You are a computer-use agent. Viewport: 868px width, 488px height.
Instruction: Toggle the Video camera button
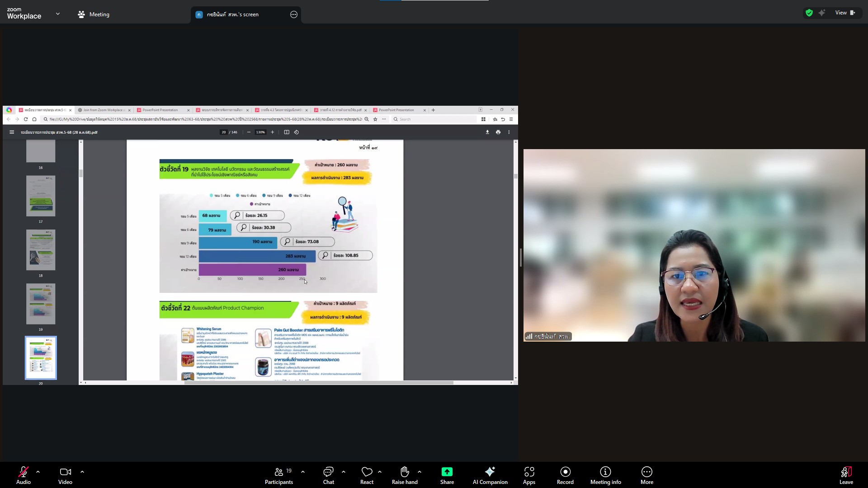click(65, 472)
